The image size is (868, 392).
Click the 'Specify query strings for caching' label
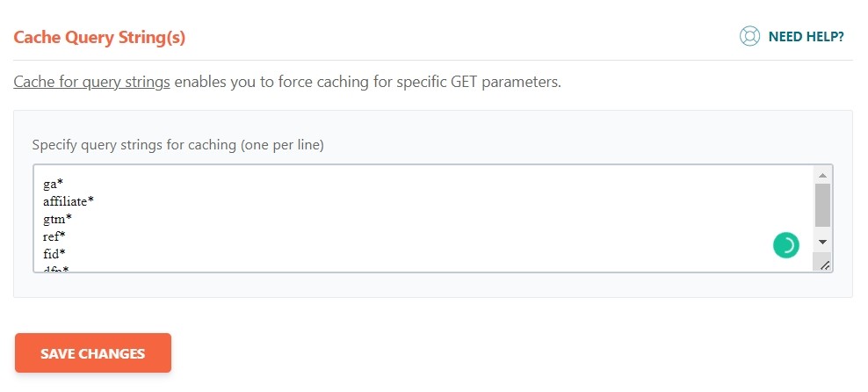178,144
